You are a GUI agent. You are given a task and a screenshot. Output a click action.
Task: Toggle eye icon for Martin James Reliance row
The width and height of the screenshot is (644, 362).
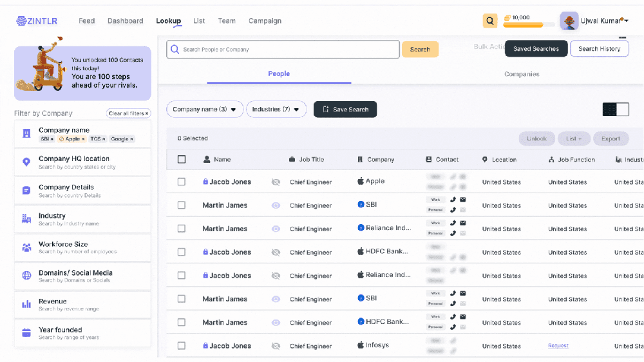(x=276, y=229)
